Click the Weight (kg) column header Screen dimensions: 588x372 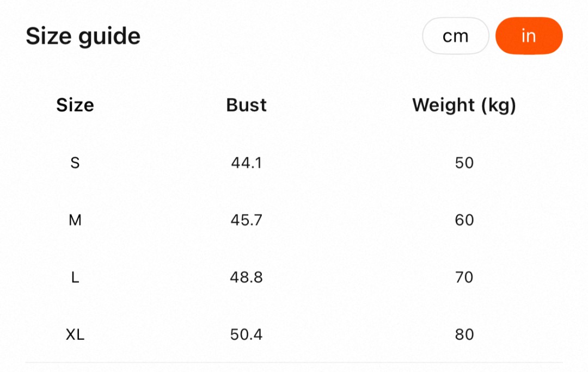[464, 105]
